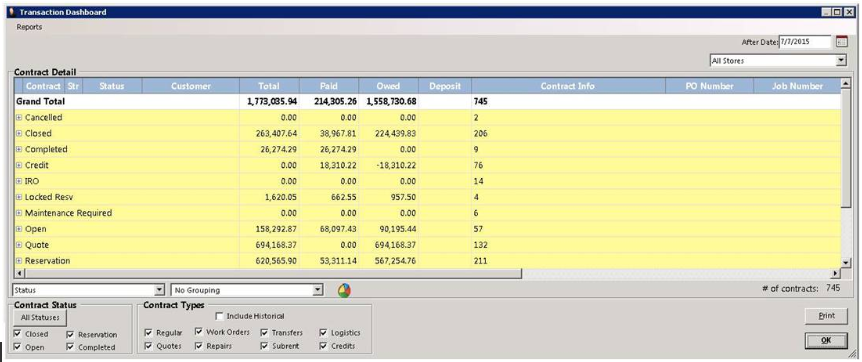
Task: Sort by the Status column header
Action: click(x=112, y=86)
